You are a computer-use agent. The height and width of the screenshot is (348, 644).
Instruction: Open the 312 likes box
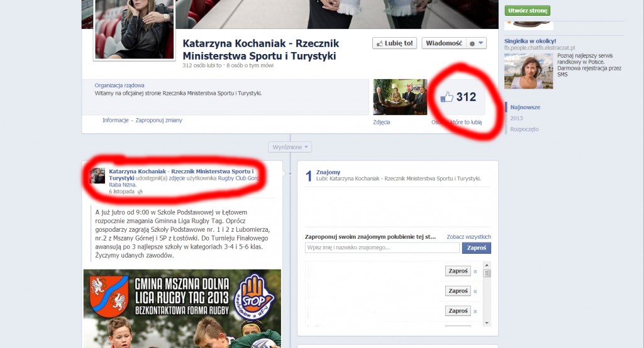[x=458, y=97]
